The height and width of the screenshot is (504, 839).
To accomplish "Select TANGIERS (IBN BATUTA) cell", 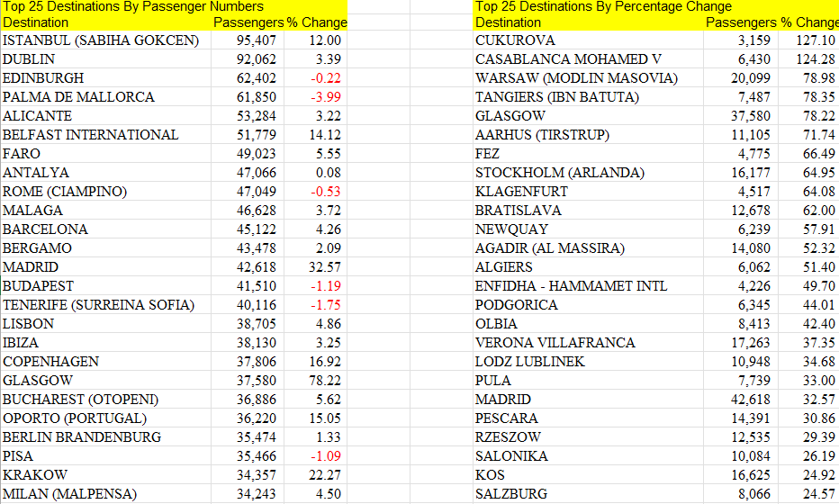I will (588, 97).
